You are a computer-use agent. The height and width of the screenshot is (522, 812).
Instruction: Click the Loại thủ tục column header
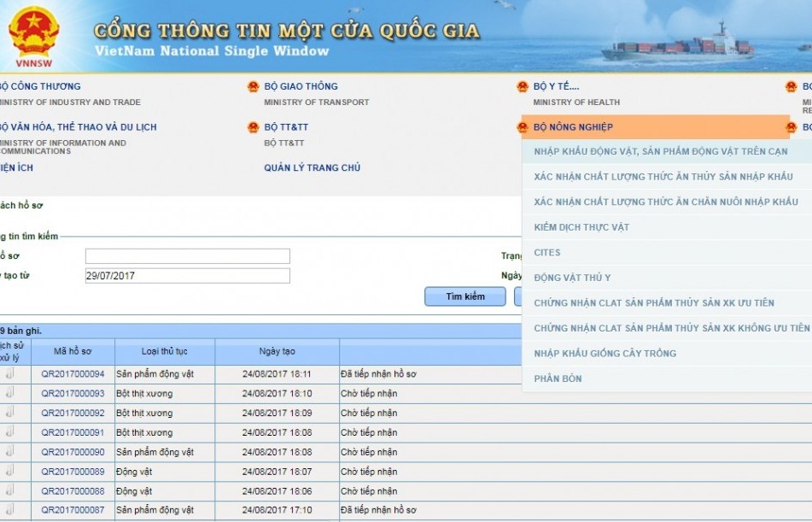165,351
